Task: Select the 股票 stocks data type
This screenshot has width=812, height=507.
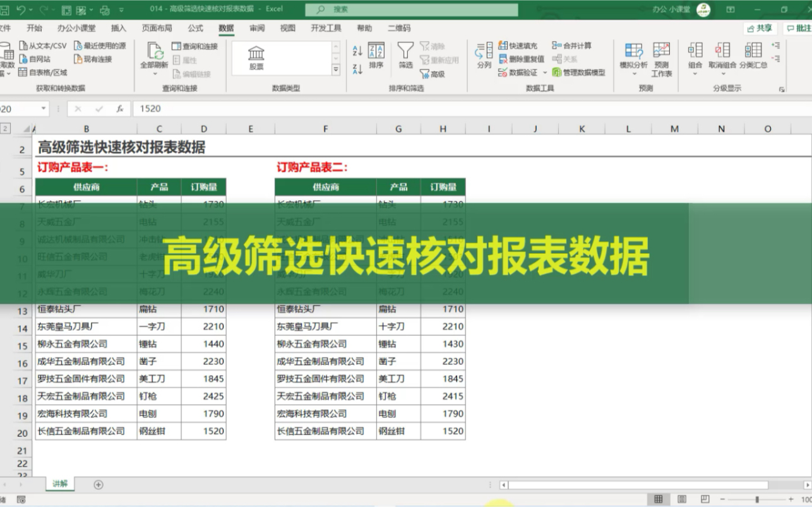Action: coord(256,58)
